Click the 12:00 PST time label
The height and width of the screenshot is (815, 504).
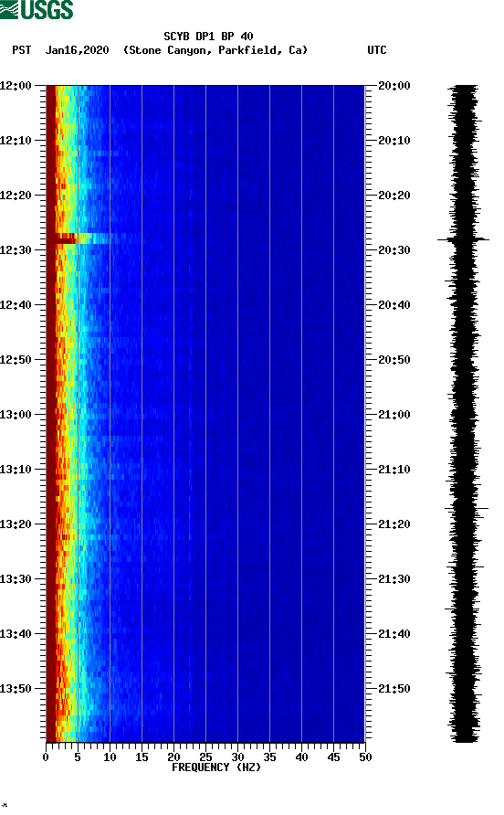pyautogui.click(x=16, y=85)
